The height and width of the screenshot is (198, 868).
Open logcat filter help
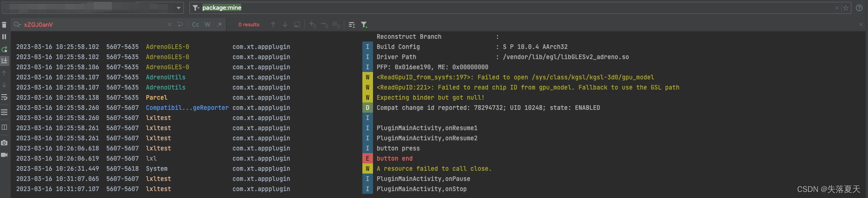coord(859,8)
